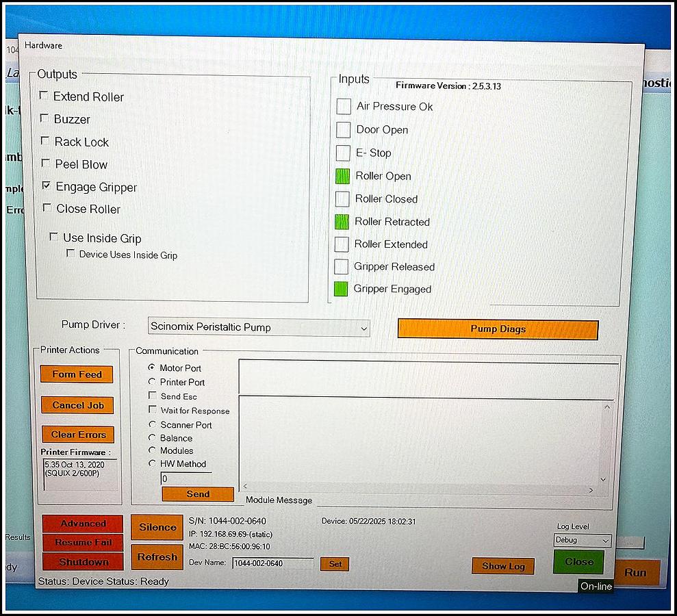Open the device log with Show Log
Viewport: 677px width, 616px height.
pyautogui.click(x=503, y=566)
